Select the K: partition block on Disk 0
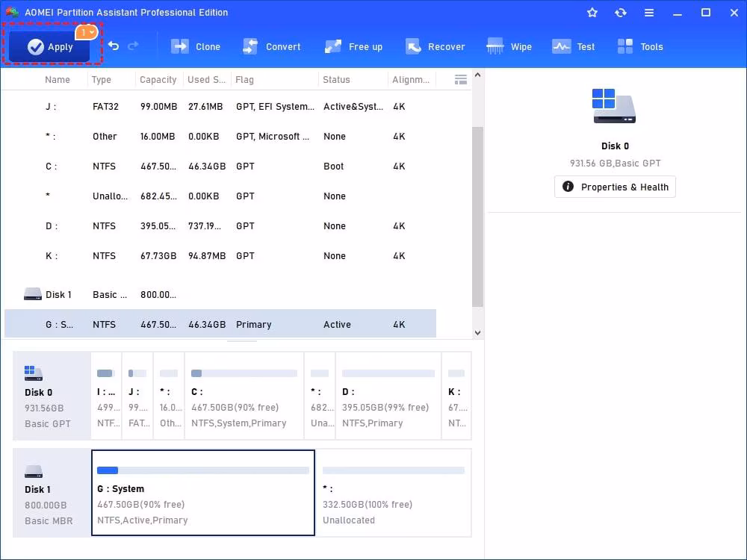 pyautogui.click(x=456, y=396)
